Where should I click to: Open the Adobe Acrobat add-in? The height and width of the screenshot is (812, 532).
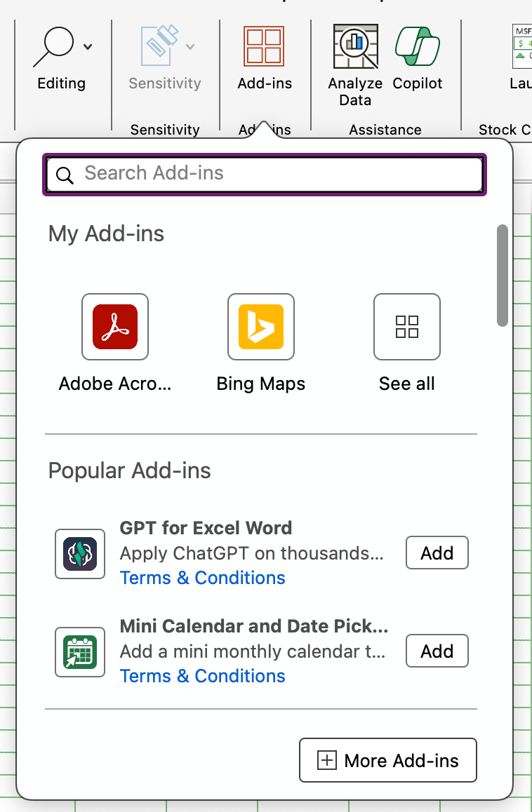[x=115, y=327]
